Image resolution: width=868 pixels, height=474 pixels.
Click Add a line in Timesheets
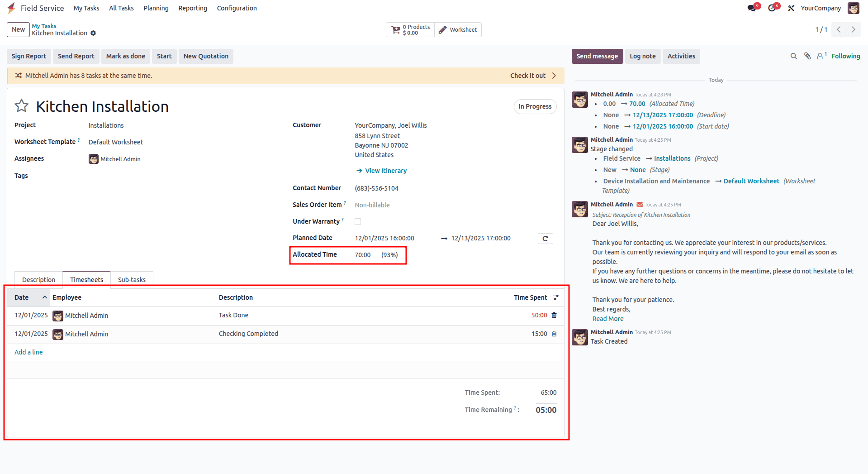click(x=28, y=352)
